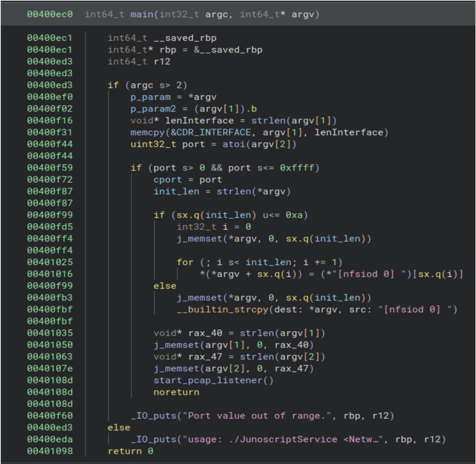Click the __saved_rbp variable on first line
The width and height of the screenshot is (476, 464).
point(185,38)
